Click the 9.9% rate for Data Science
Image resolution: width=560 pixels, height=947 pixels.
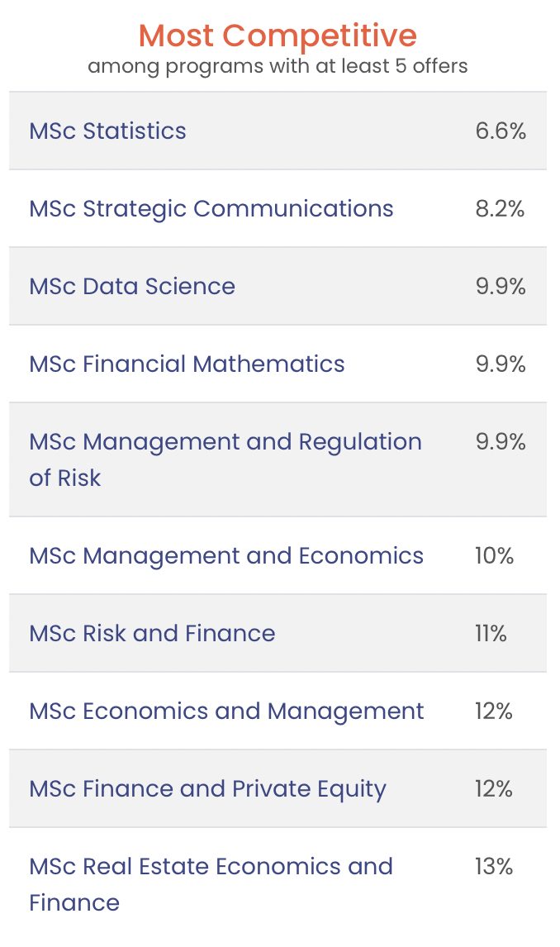point(501,286)
